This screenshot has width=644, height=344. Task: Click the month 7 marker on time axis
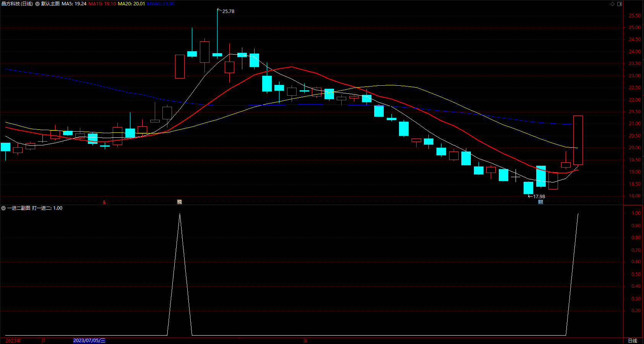tap(44, 341)
